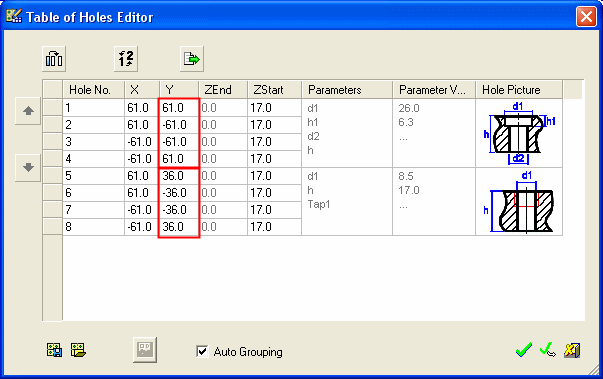Click the table's top-left corner selector cell
Screen dimensions: 603x379
point(52,90)
